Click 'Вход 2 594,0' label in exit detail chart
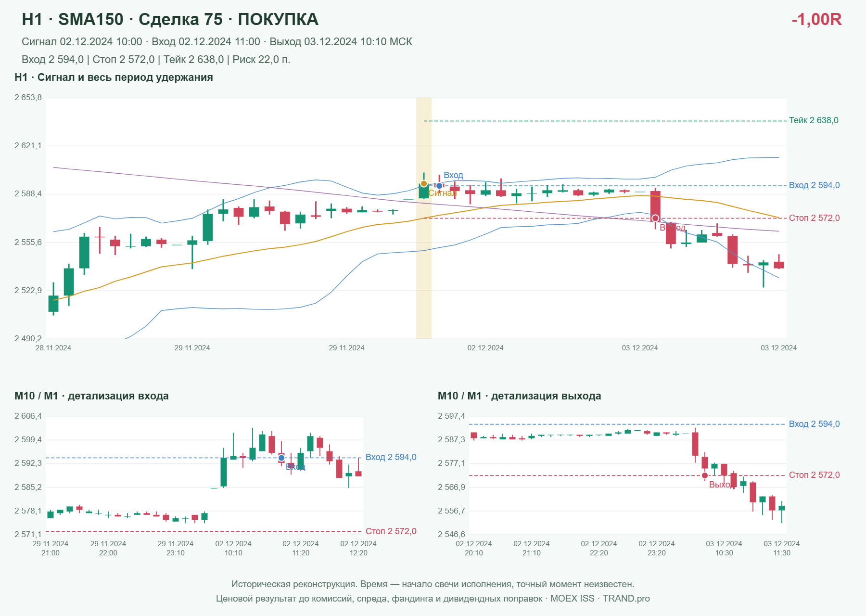866x616 pixels. [x=814, y=424]
